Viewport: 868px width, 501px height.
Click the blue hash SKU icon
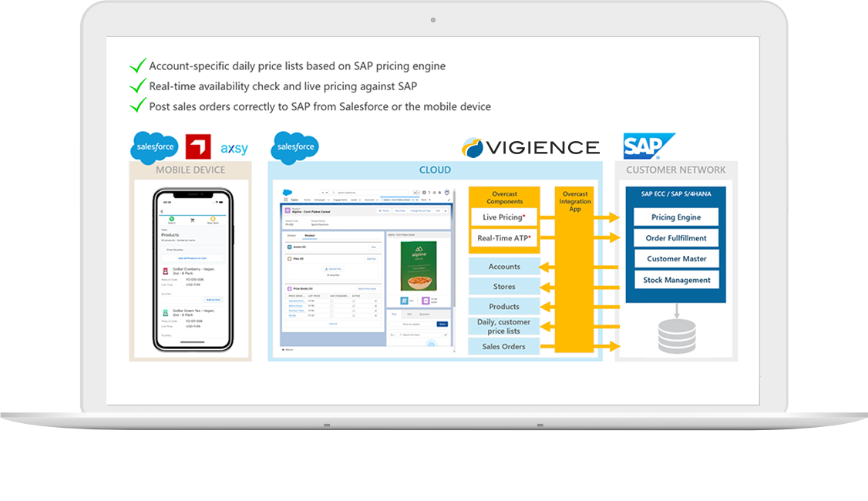coord(404,301)
